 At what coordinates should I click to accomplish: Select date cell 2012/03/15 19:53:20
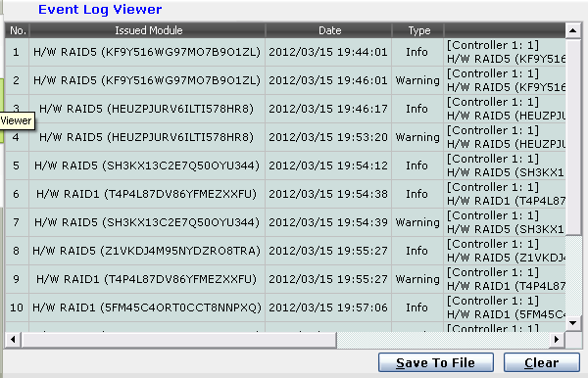[328, 137]
